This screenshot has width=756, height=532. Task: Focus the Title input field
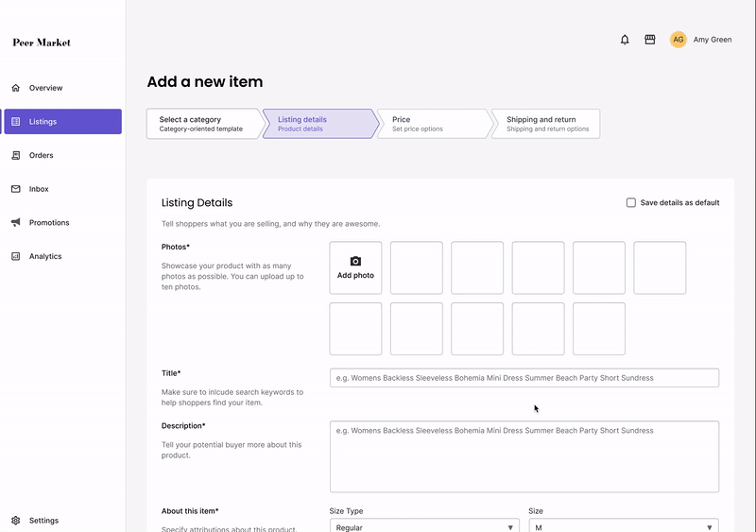[524, 378]
